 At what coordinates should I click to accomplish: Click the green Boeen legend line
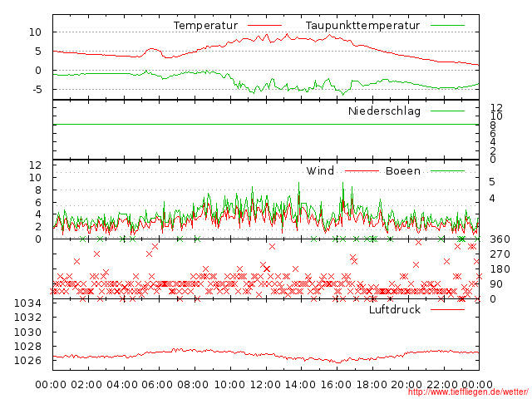click(447, 170)
